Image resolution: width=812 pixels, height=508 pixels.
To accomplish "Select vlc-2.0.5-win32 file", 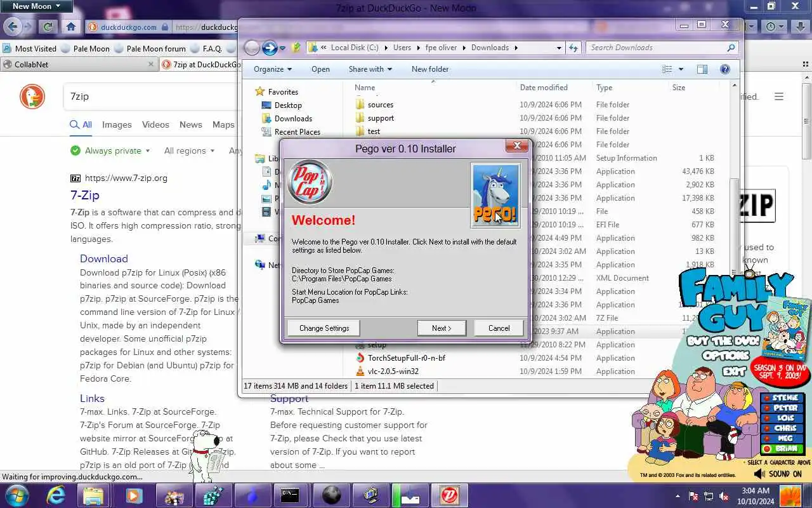I will click(393, 371).
